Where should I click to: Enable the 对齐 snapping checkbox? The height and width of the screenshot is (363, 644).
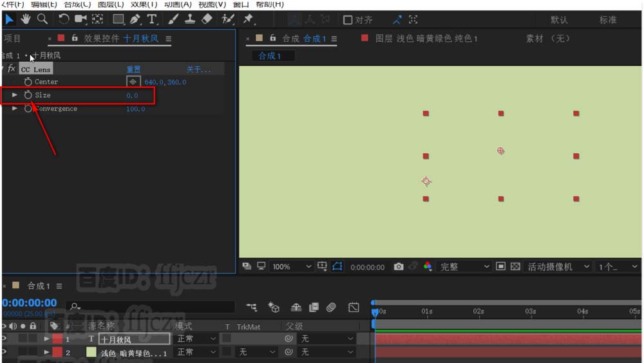pyautogui.click(x=348, y=20)
